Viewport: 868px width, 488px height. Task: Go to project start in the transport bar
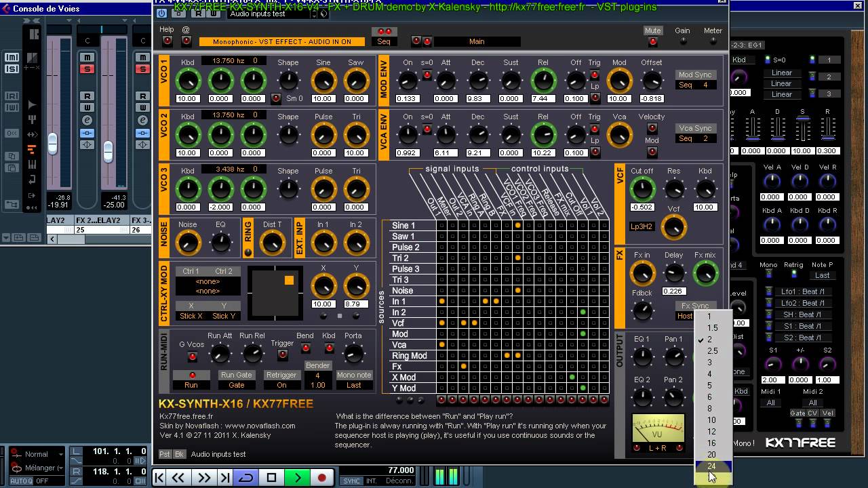(159, 478)
